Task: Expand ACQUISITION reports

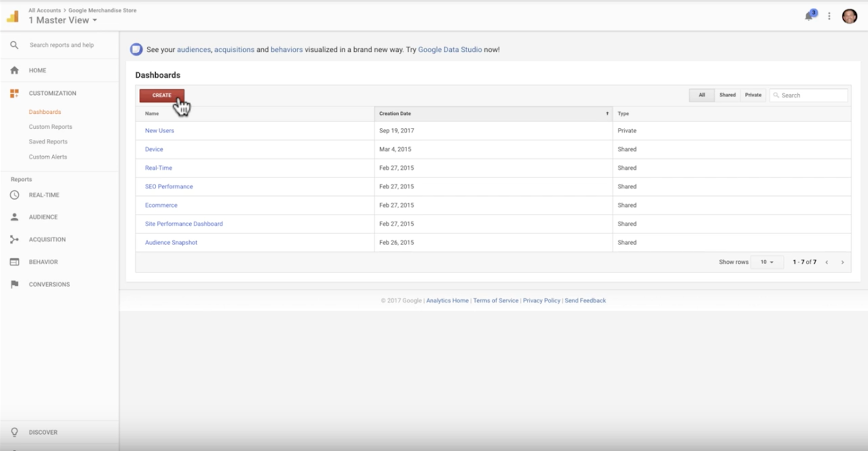Action: (x=47, y=239)
